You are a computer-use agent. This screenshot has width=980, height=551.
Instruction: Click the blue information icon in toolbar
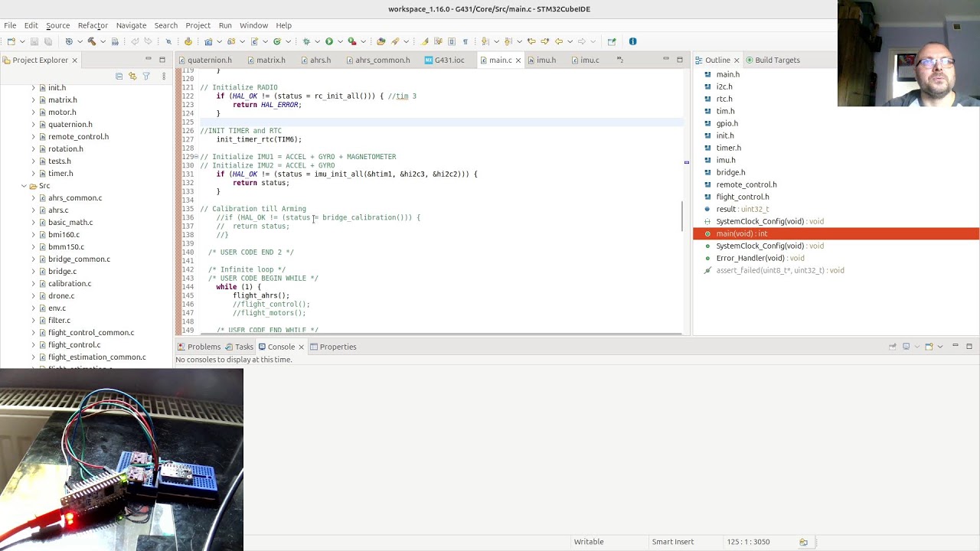pos(632,41)
